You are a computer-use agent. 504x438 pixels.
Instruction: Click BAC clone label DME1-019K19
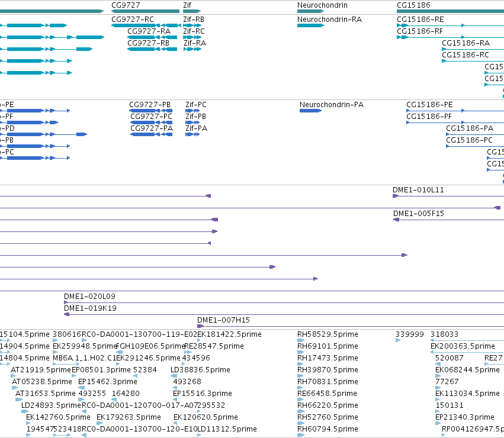pos(91,308)
